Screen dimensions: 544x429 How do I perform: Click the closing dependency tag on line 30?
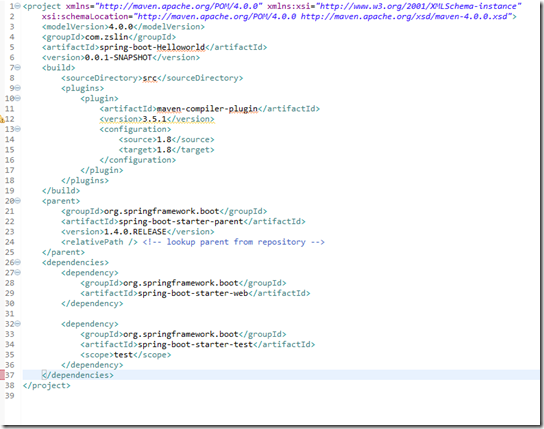coord(92,303)
